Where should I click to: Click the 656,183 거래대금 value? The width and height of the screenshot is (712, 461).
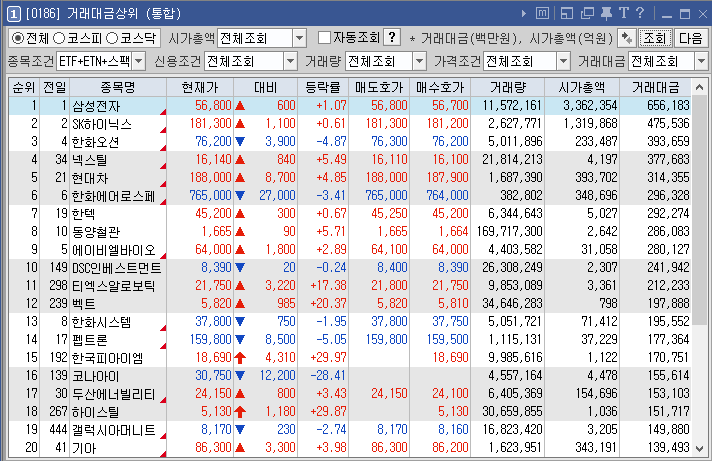tap(668, 106)
